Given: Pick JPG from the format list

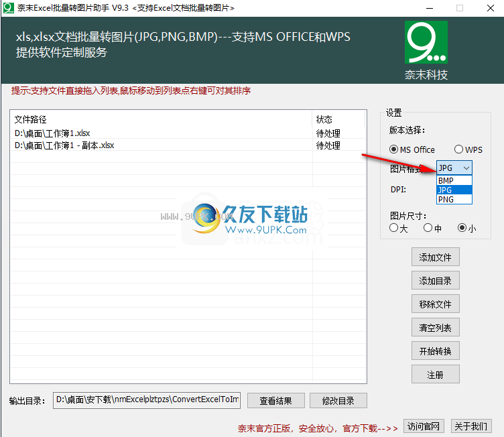Looking at the screenshot, I should [454, 190].
